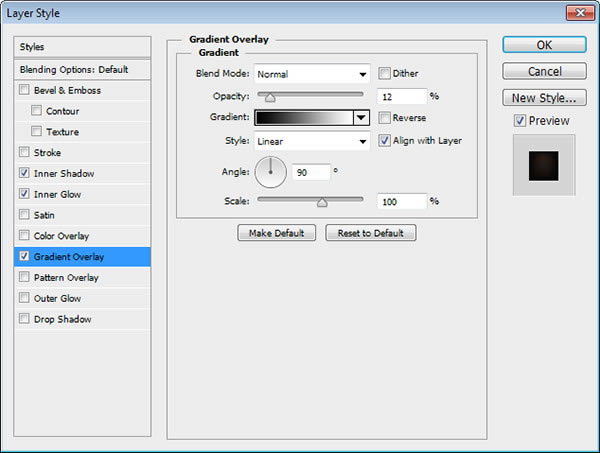
Task: Turn on the Color Overlay checkbox
Action: pyautogui.click(x=24, y=235)
